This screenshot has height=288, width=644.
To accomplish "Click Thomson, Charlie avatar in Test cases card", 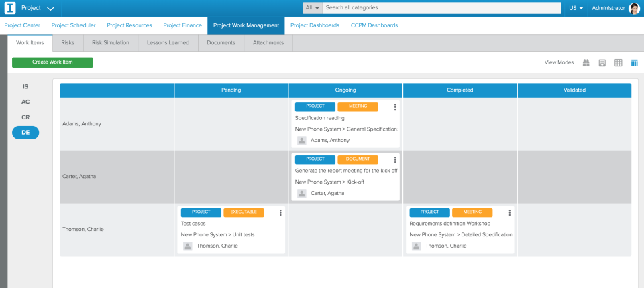I will 188,246.
